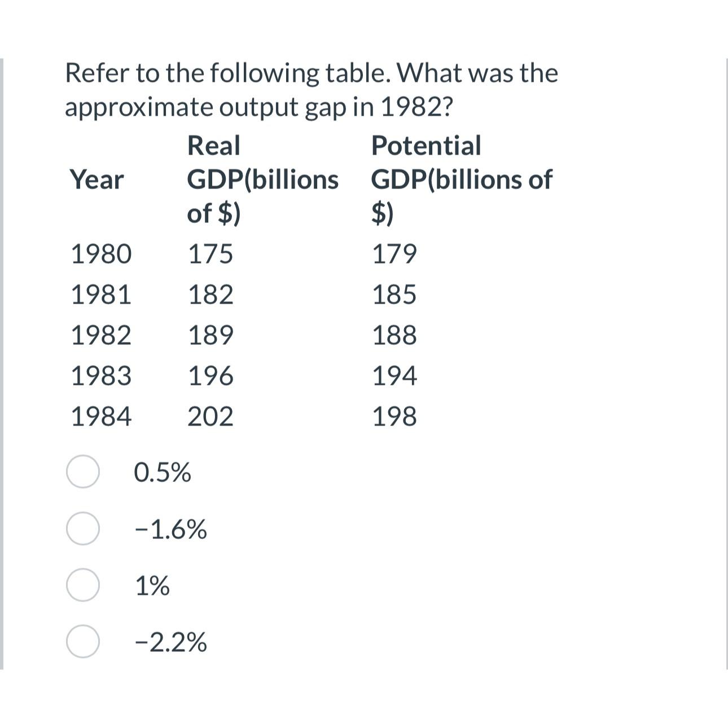Click the '−1.6%' answer label text
Image resolution: width=728 pixels, height=728 pixels.
(171, 529)
